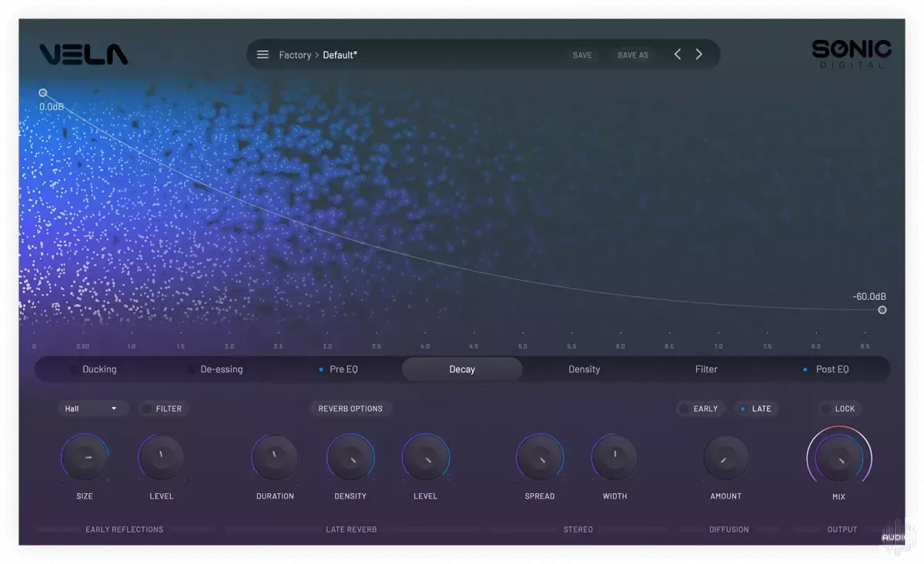Click the stereo SPREAD knob

[x=540, y=458]
